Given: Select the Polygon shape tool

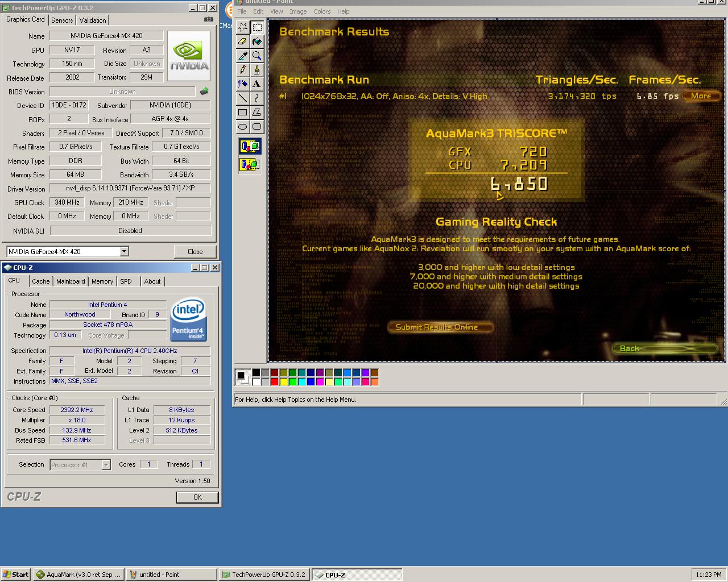Looking at the screenshot, I should pyautogui.click(x=257, y=112).
